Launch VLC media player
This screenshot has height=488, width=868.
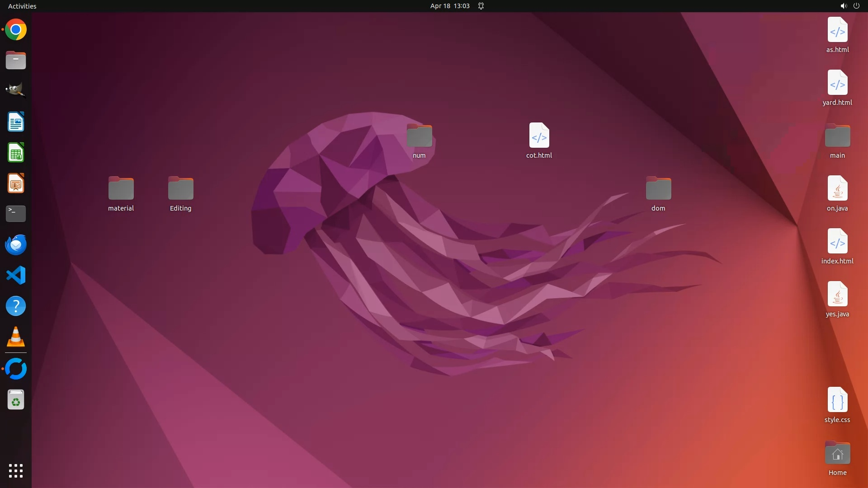click(16, 337)
